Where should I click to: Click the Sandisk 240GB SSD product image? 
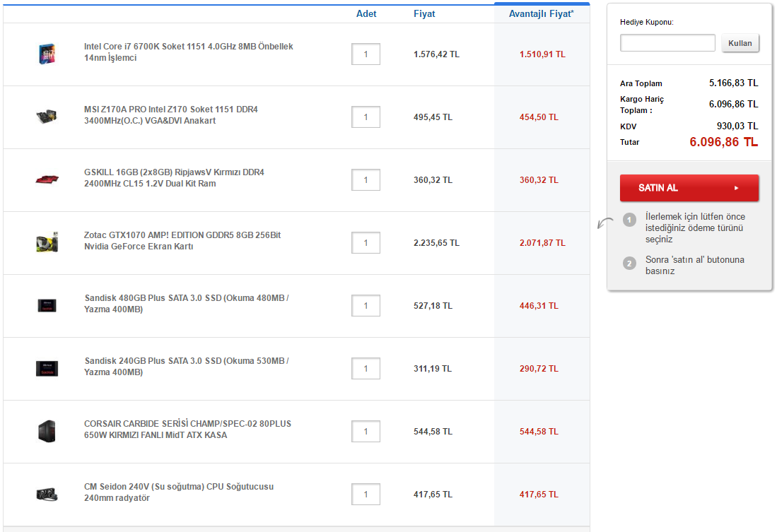pos(47,368)
